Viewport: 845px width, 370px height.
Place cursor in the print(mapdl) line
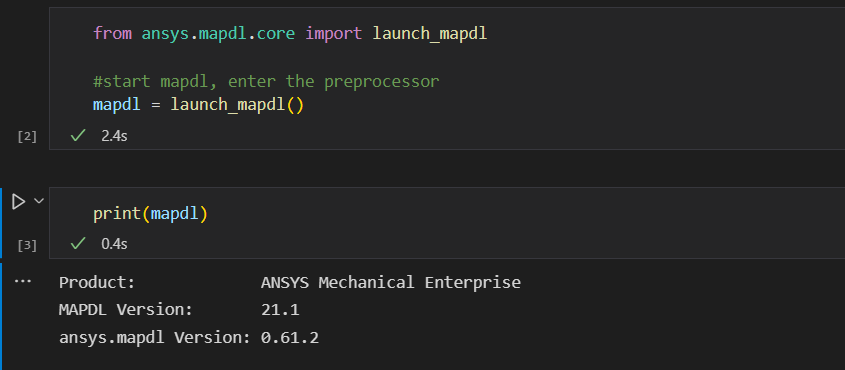pyautogui.click(x=150, y=214)
